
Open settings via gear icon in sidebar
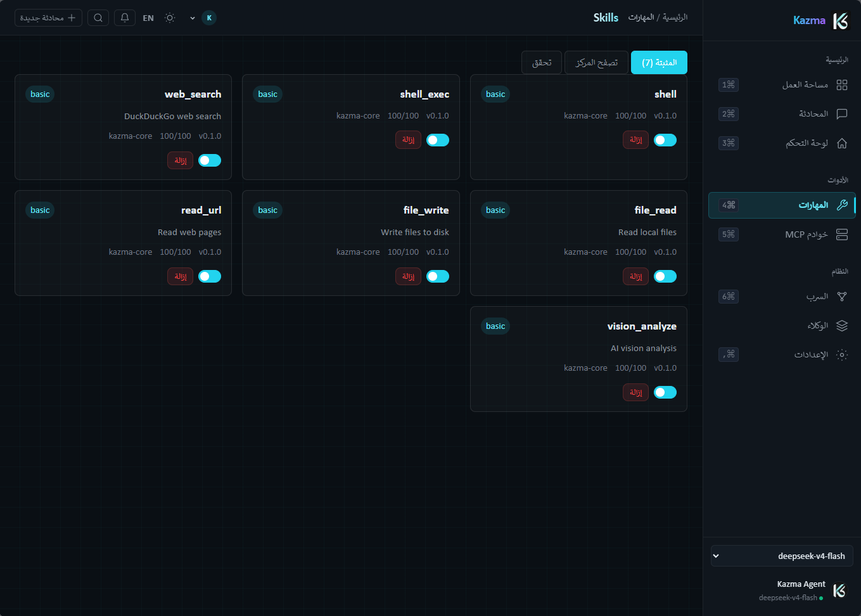tap(842, 355)
